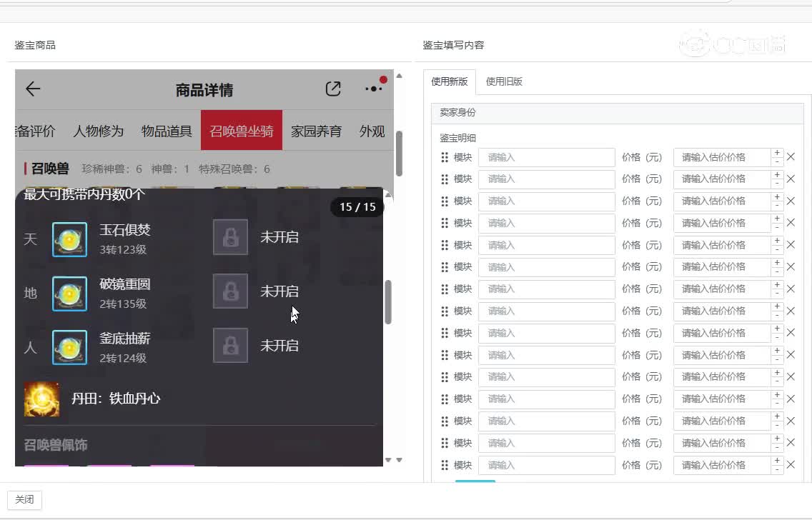Image resolution: width=812 pixels, height=520 pixels.
Task: Open the 家园养育 tab
Action: pos(316,131)
